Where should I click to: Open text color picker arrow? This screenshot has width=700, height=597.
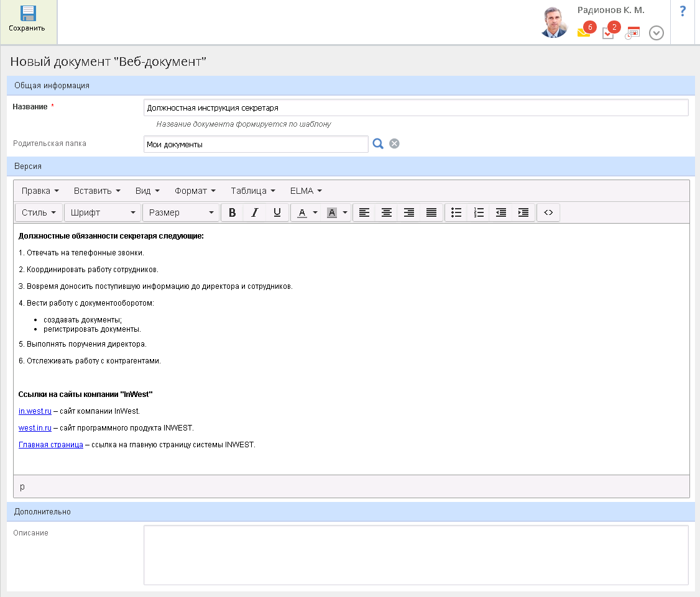coord(315,212)
